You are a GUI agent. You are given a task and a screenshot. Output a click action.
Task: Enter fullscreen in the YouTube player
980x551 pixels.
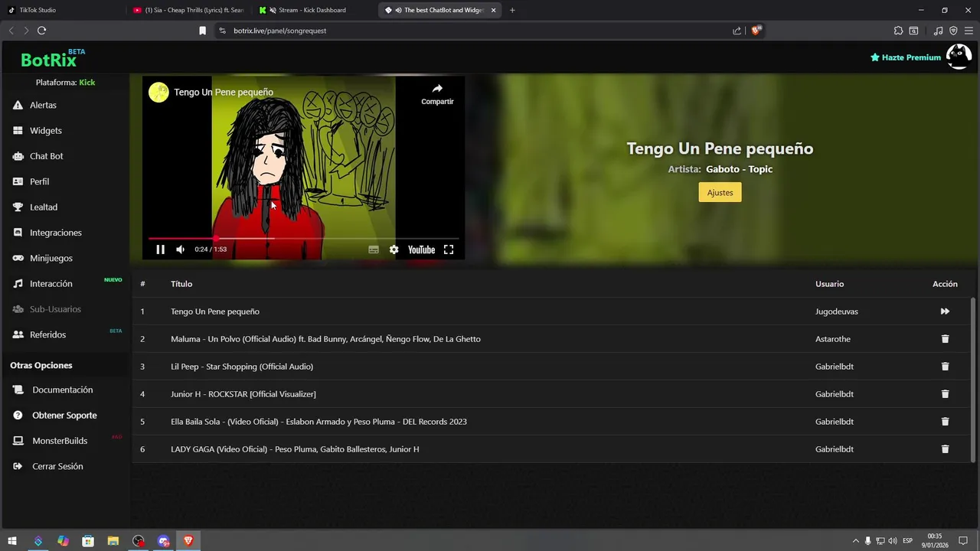[449, 249]
